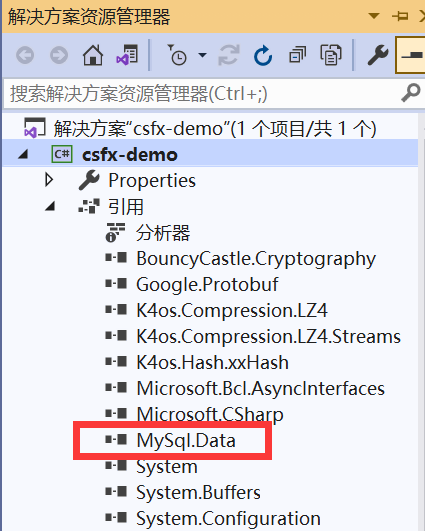425x531 pixels.
Task: Click the search magnifier icon
Action: (x=411, y=93)
